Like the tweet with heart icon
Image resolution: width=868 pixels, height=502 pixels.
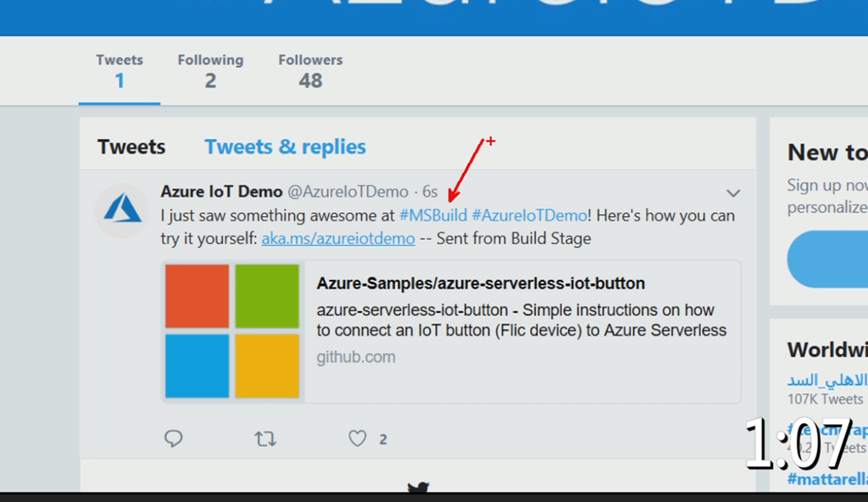point(358,438)
